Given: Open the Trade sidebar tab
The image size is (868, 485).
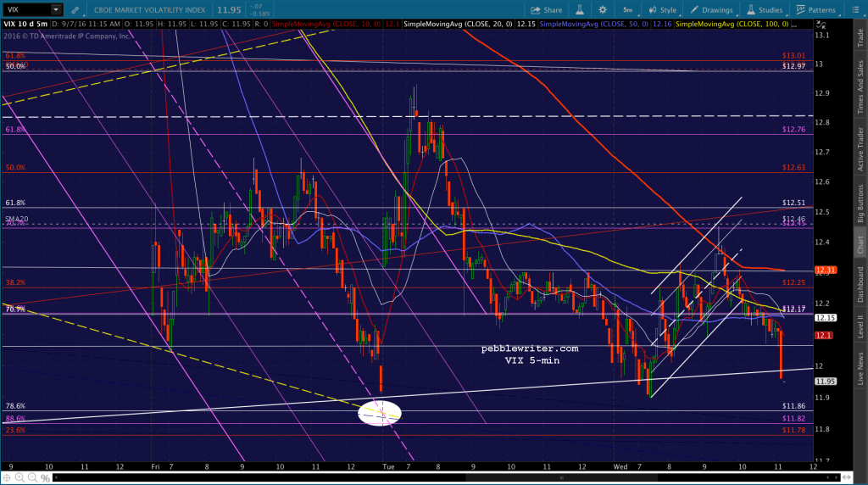Looking at the screenshot, I should [x=860, y=37].
